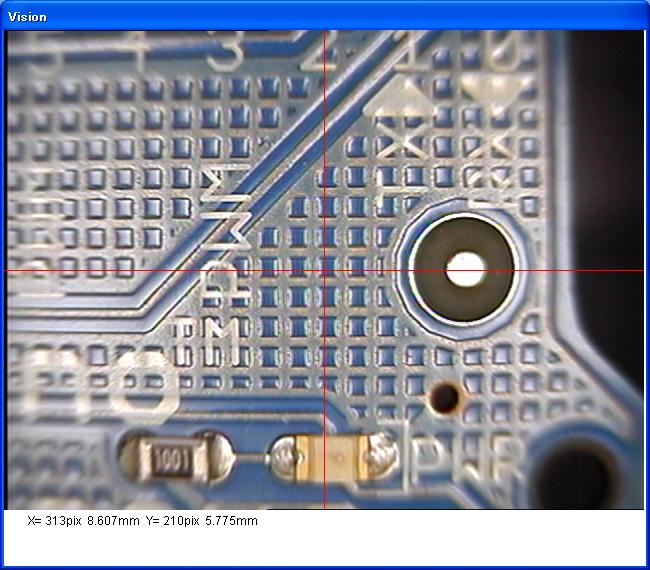Click the X= 313pix 8.607mm readout

tap(83, 521)
